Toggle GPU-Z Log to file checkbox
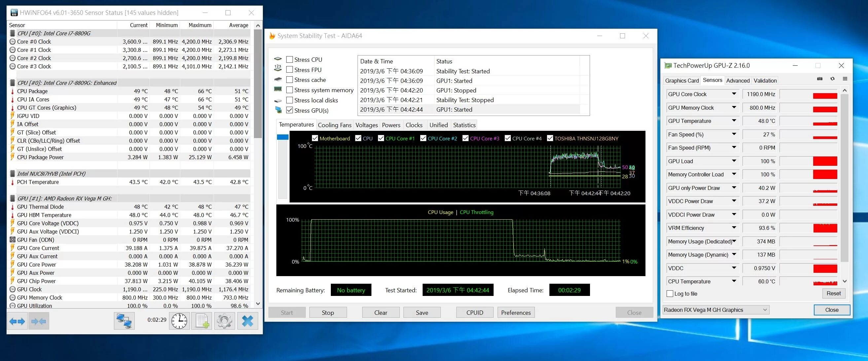 pos(670,294)
